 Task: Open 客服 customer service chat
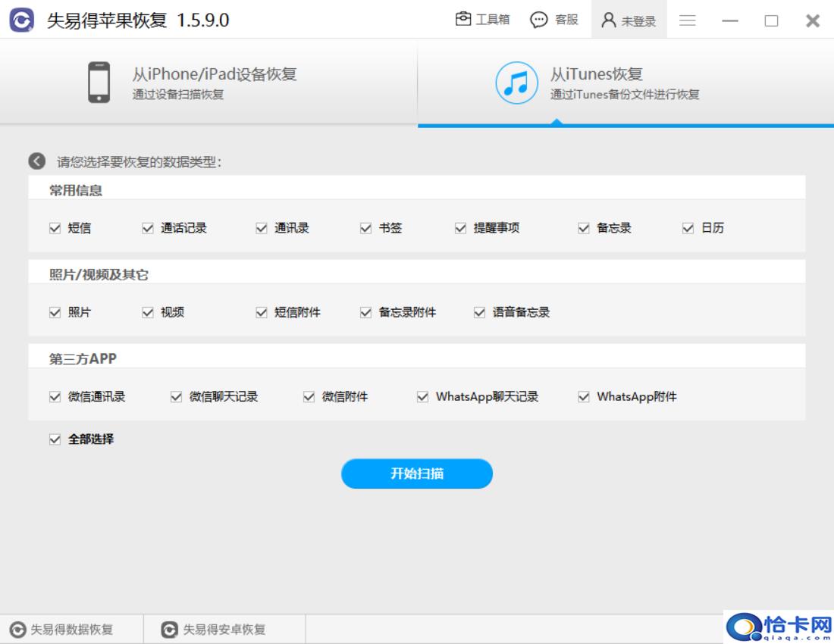coord(538,20)
